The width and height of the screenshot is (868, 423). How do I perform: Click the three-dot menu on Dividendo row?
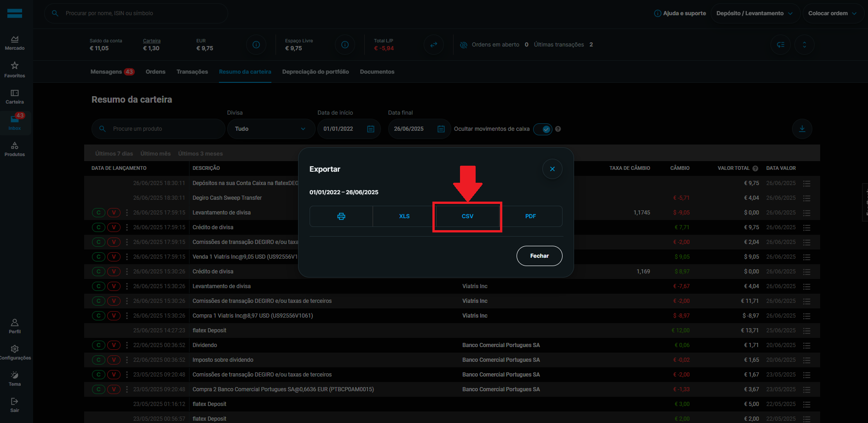coord(127,345)
